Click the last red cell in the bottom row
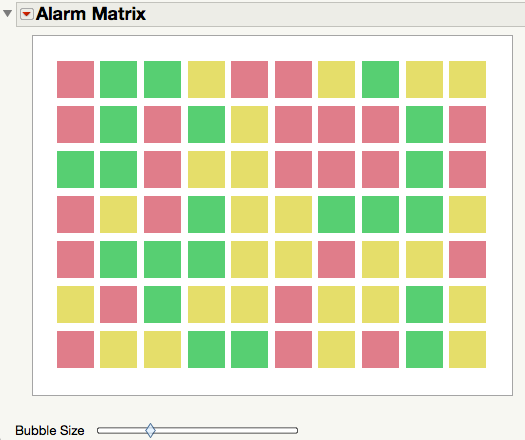This screenshot has width=525, height=440. point(380,349)
